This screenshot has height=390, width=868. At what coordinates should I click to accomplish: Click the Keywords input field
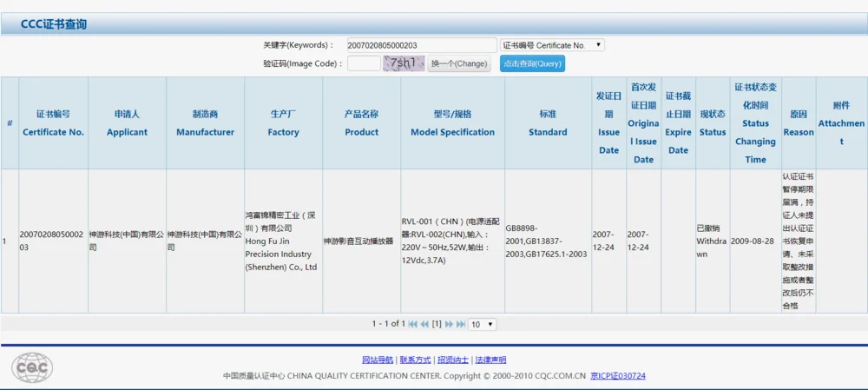tap(422, 45)
